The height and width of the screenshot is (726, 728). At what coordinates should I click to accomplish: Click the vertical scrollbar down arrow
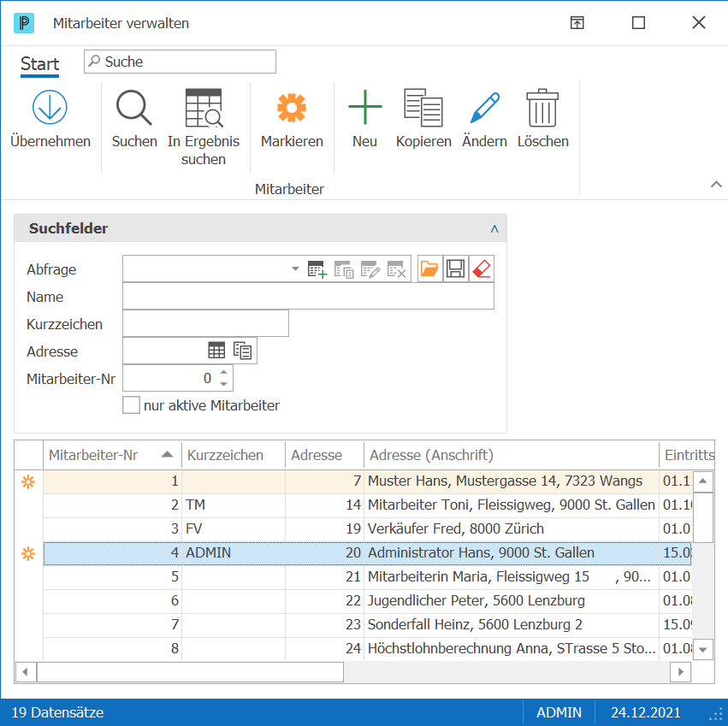point(703,649)
